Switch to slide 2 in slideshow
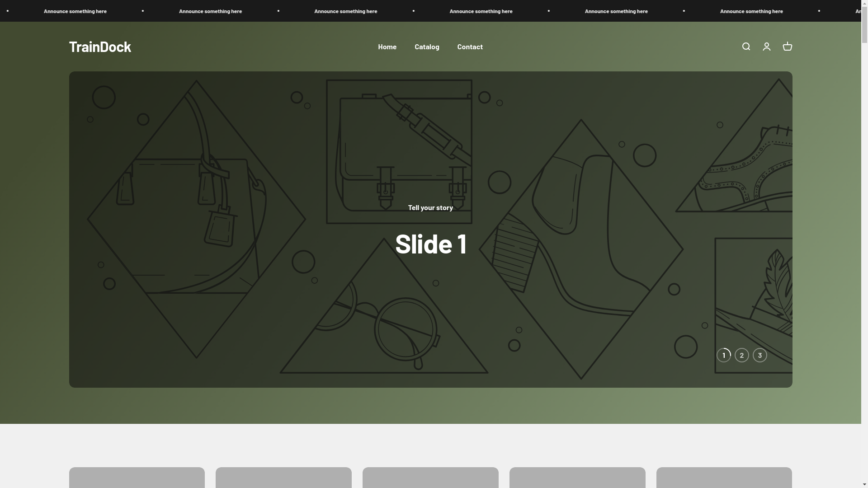 742,355
